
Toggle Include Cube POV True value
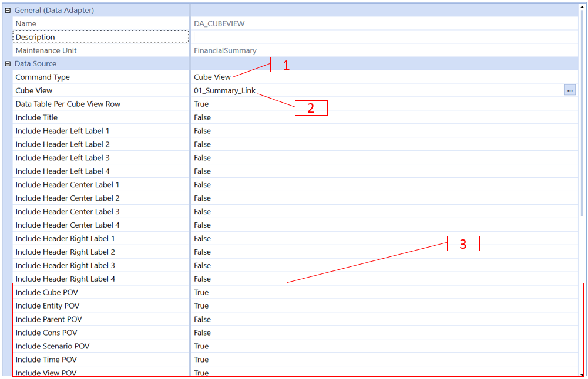point(201,293)
